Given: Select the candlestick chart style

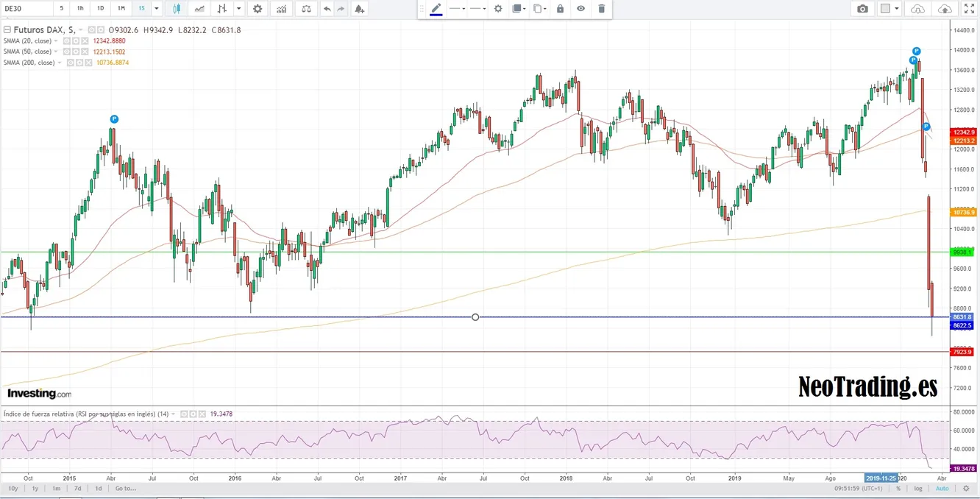Looking at the screenshot, I should coord(177,9).
